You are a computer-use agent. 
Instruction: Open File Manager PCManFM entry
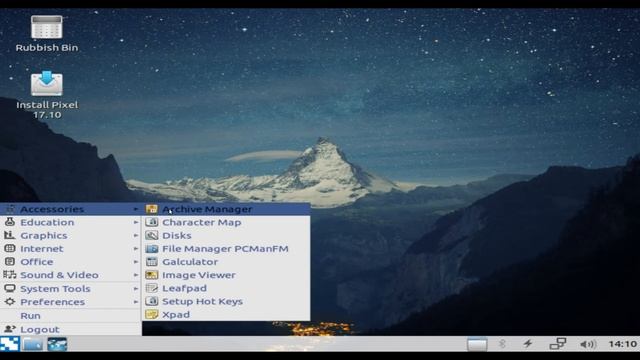point(226,249)
